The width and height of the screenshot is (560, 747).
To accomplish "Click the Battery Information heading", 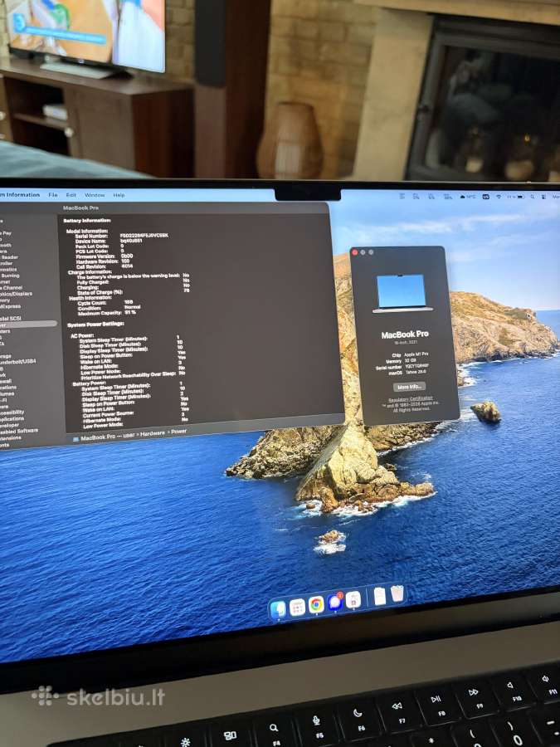I will [x=87, y=221].
